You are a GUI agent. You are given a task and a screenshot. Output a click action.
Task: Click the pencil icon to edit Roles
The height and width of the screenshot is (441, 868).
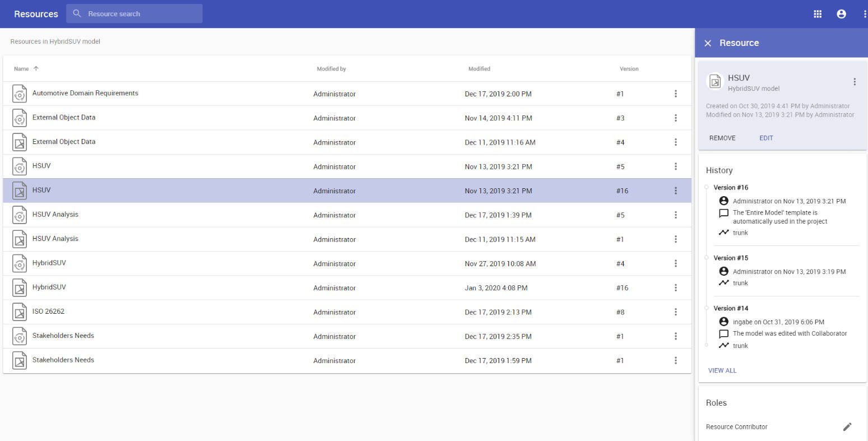(x=847, y=427)
